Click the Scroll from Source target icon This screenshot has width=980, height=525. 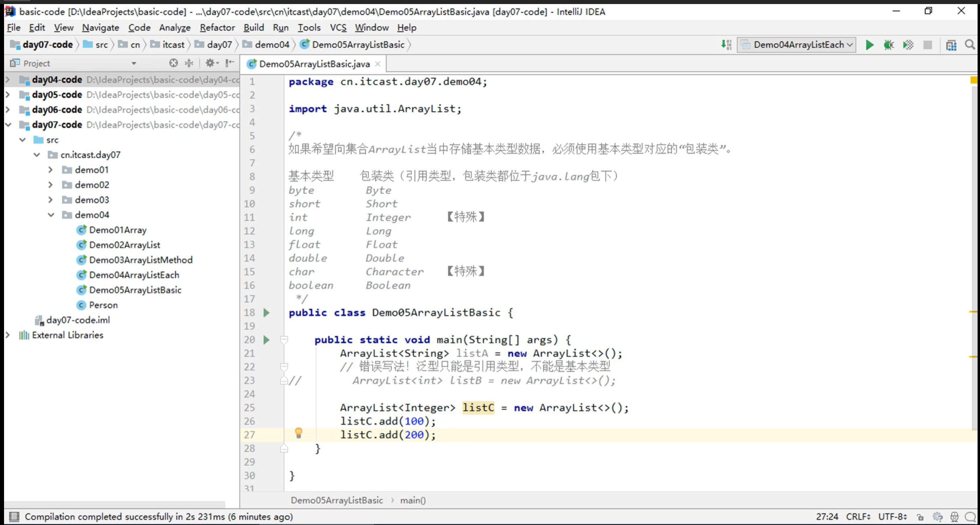(173, 63)
